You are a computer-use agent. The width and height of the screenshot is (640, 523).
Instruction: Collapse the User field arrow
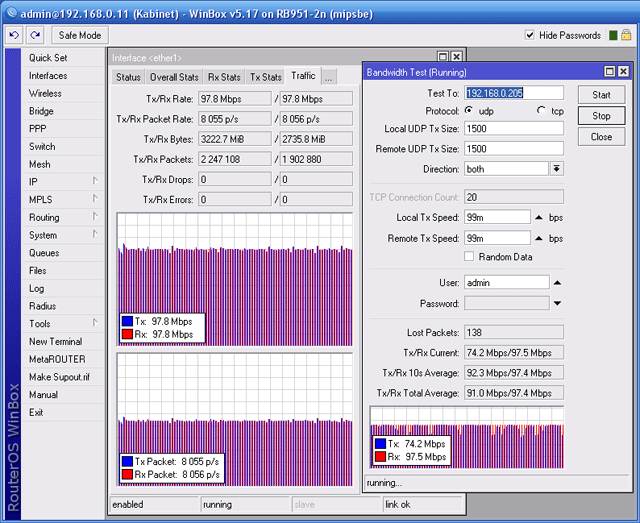[558, 283]
